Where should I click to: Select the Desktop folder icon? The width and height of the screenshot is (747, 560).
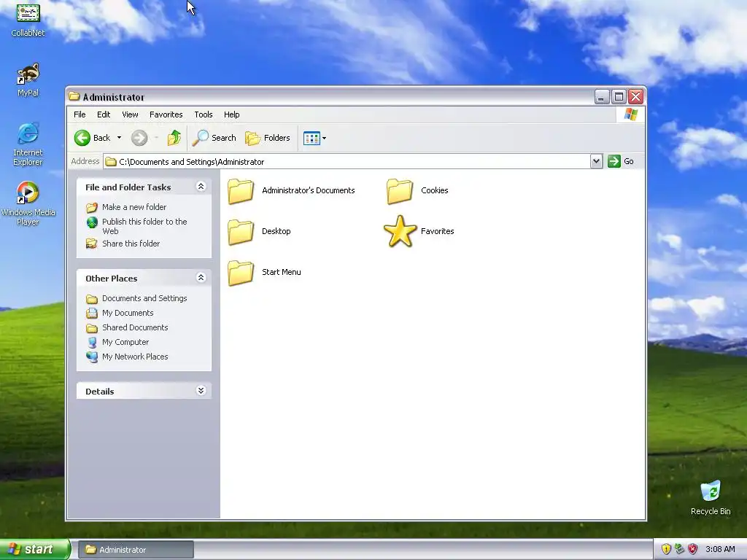coord(241,232)
